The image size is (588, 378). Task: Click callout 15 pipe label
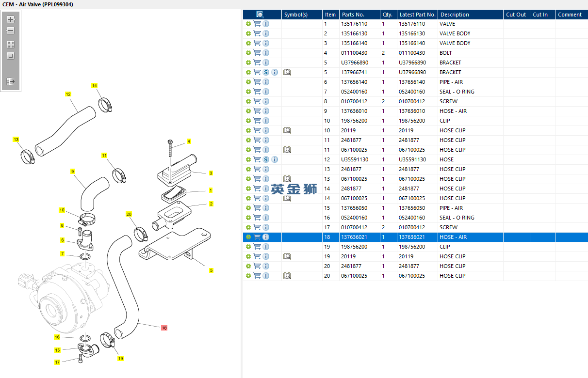[57, 350]
